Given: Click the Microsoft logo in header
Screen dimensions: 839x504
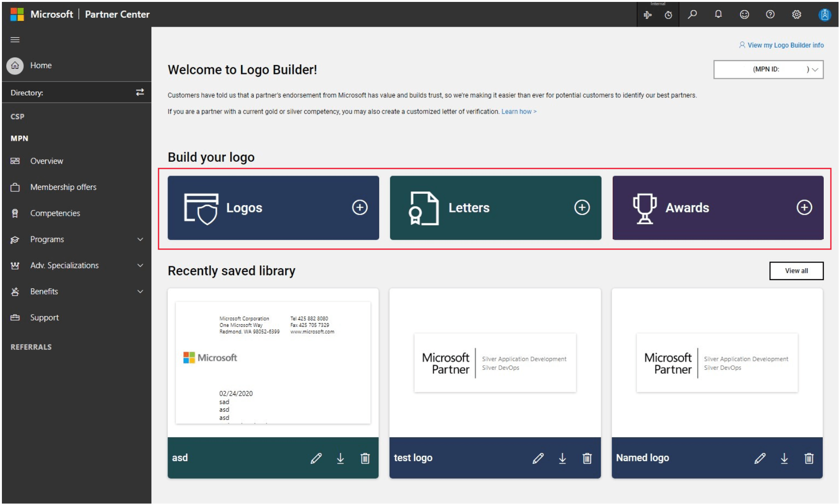Looking at the screenshot, I should [17, 14].
